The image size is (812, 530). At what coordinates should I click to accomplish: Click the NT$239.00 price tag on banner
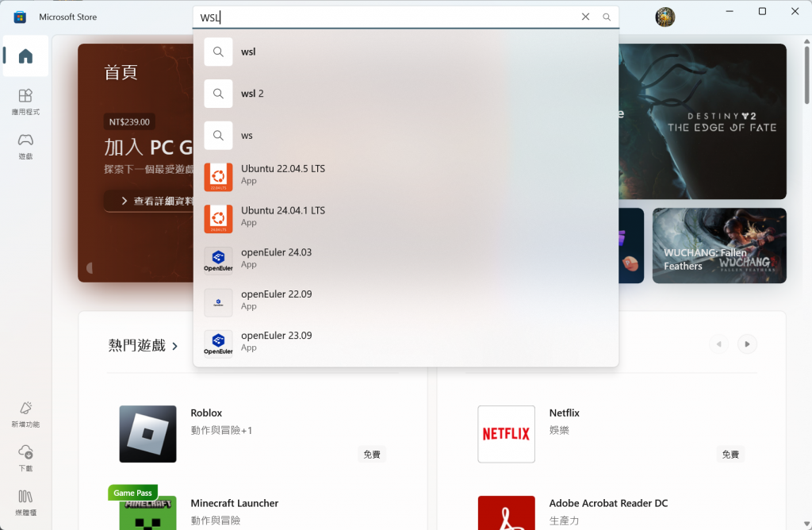[129, 121]
